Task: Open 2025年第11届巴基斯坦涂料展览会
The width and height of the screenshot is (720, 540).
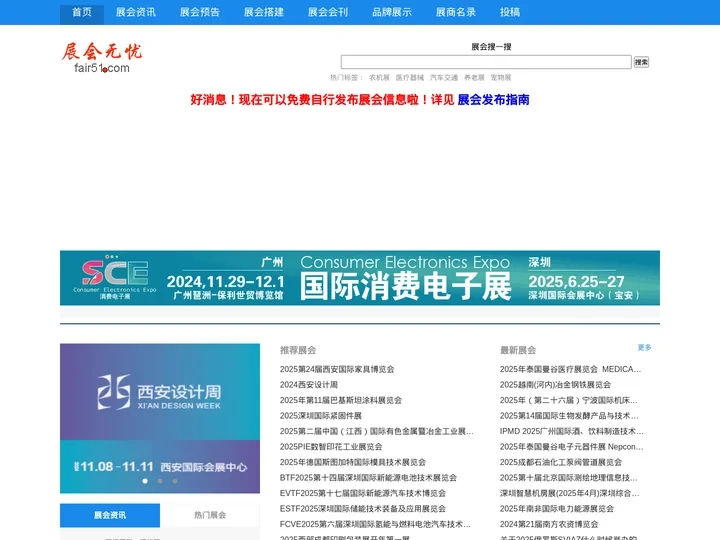Action: pos(341,400)
